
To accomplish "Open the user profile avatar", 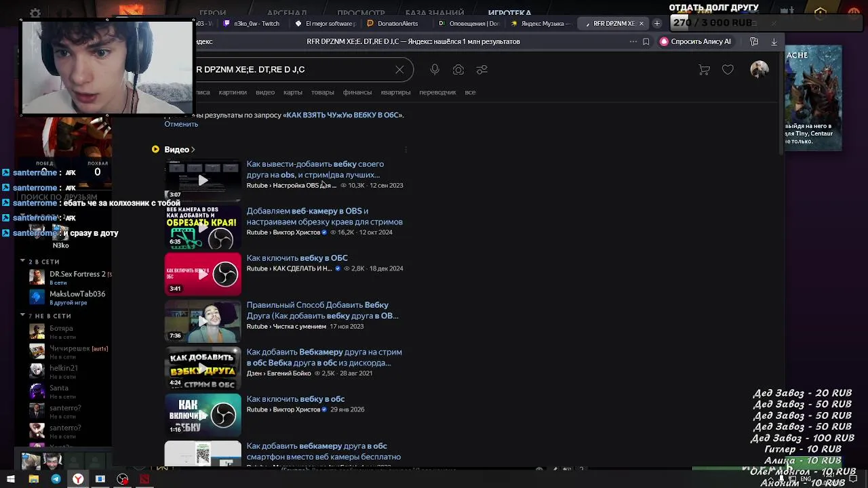I will pyautogui.click(x=759, y=69).
